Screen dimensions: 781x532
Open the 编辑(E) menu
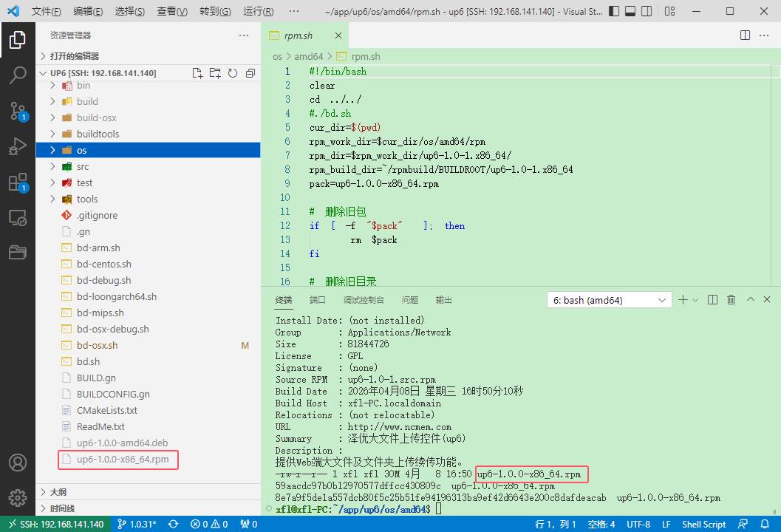(89, 12)
